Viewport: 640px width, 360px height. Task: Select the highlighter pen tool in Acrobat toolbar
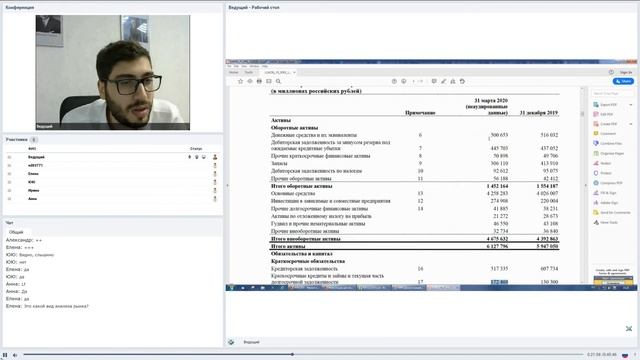(x=443, y=81)
